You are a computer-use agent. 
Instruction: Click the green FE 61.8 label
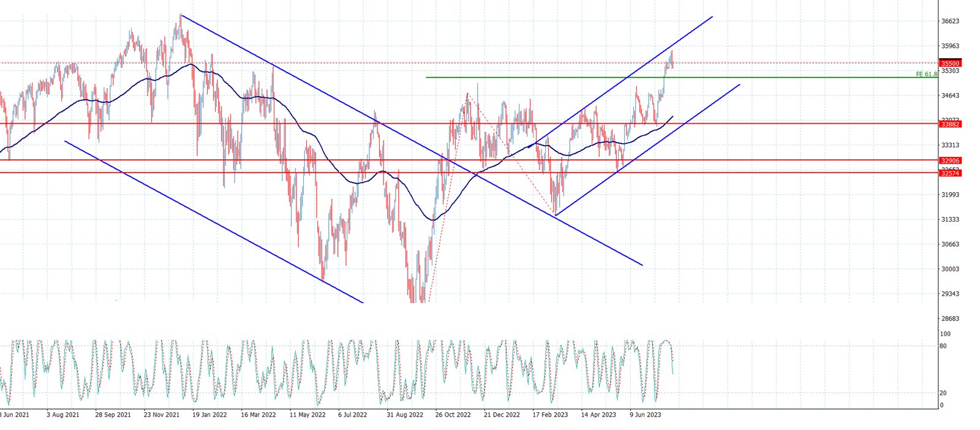[x=926, y=74]
